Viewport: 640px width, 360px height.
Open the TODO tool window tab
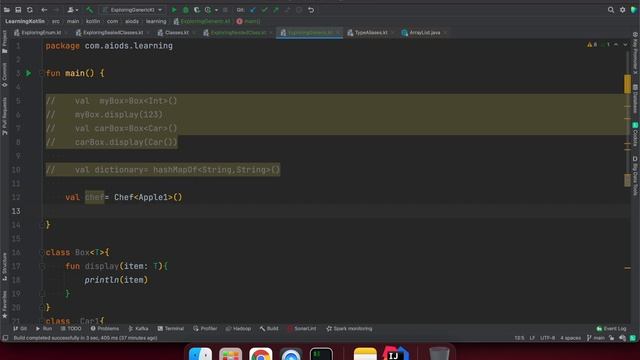[71, 329]
